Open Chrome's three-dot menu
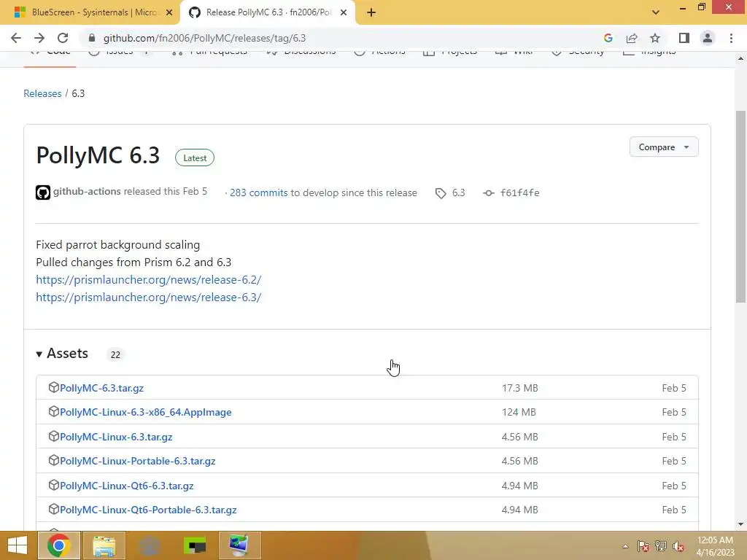This screenshot has width=747, height=560. [731, 38]
